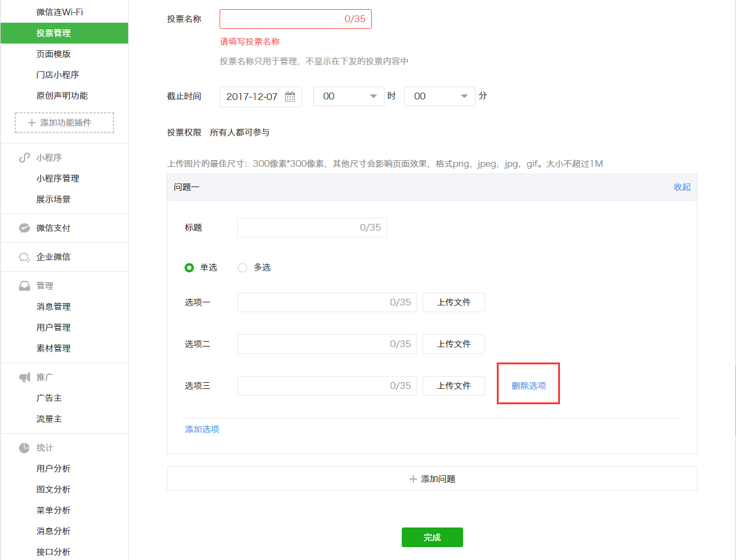Click the plus icon in 添加问题 bar
This screenshot has width=736, height=560.
413,479
